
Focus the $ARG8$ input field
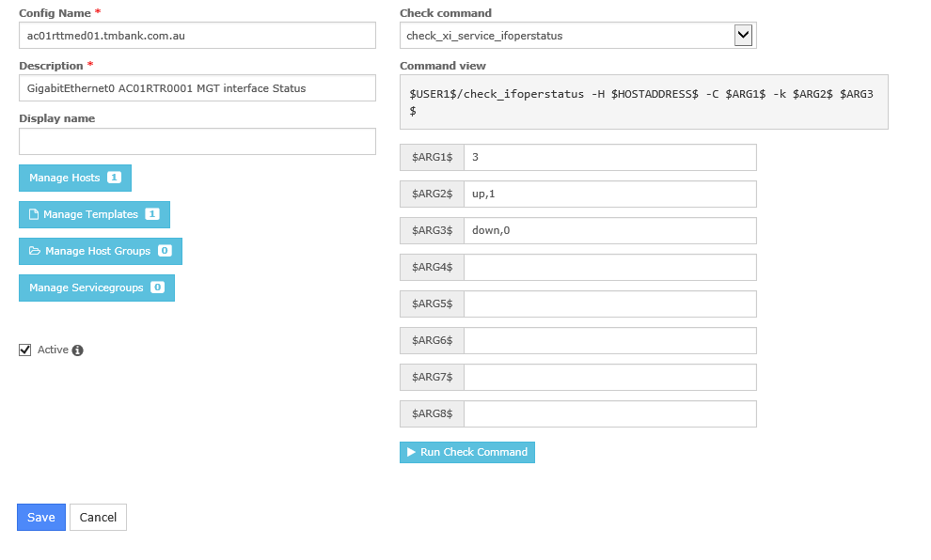pyautogui.click(x=609, y=413)
